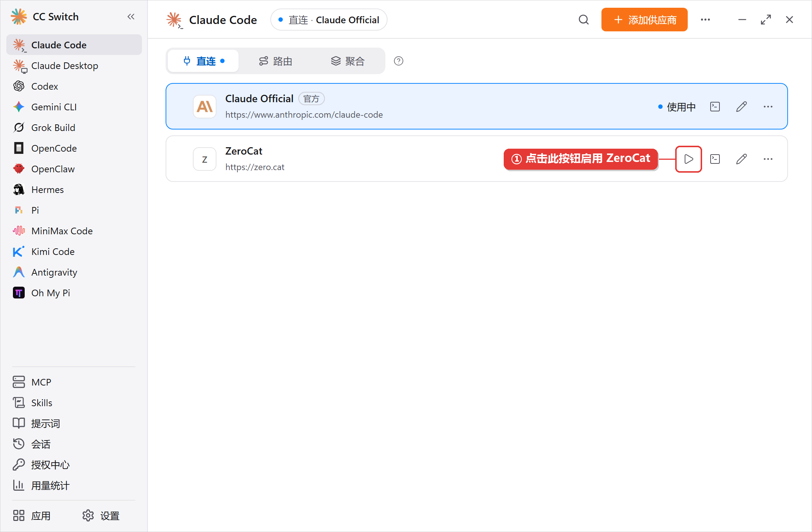
Task: Open https://zero.cat link
Action: pyautogui.click(x=255, y=167)
